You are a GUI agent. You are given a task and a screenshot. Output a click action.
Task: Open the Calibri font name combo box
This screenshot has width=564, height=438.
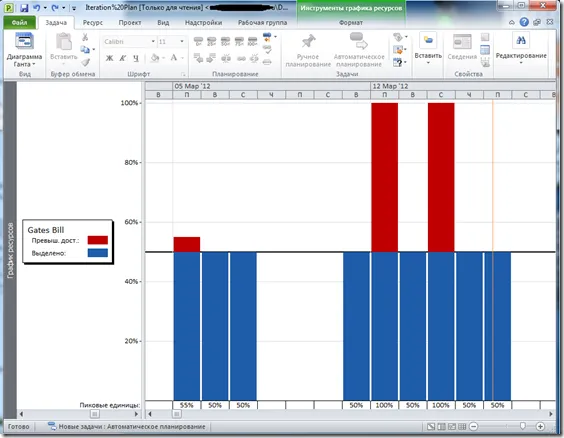coord(129,42)
